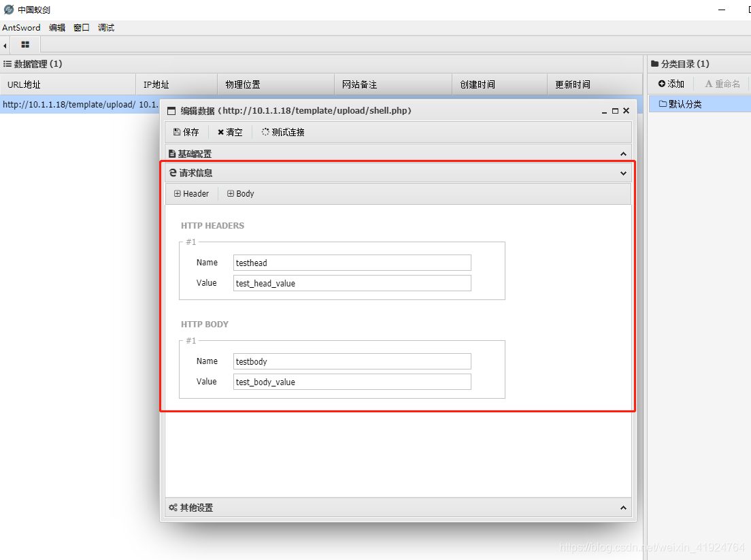Click the 其他设置 section title
This screenshot has height=560, width=751.
point(197,508)
